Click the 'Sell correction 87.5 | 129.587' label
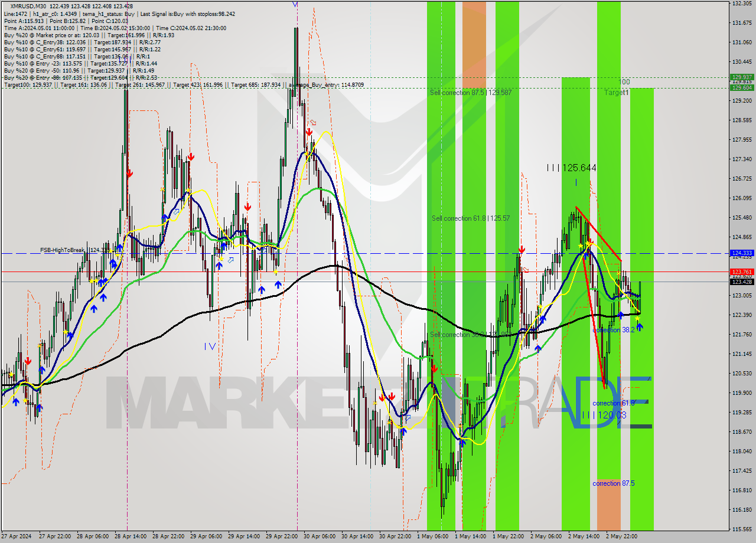Screen dimensions: 756x543 pos(471,93)
